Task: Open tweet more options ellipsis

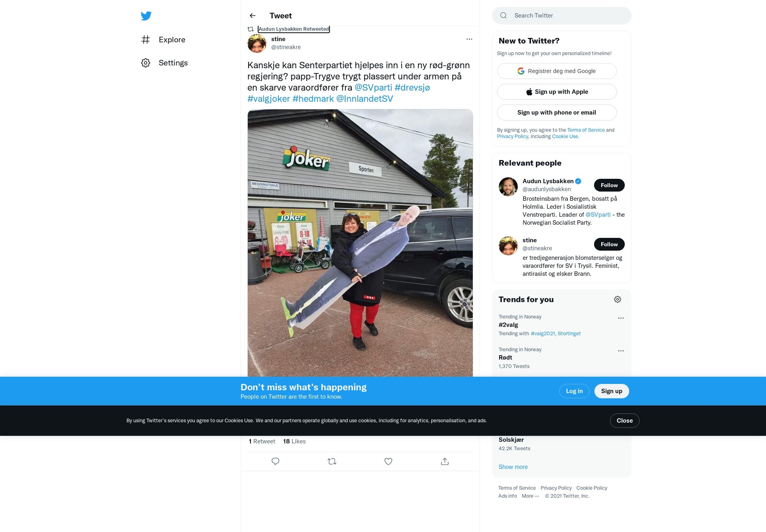Action: point(469,39)
